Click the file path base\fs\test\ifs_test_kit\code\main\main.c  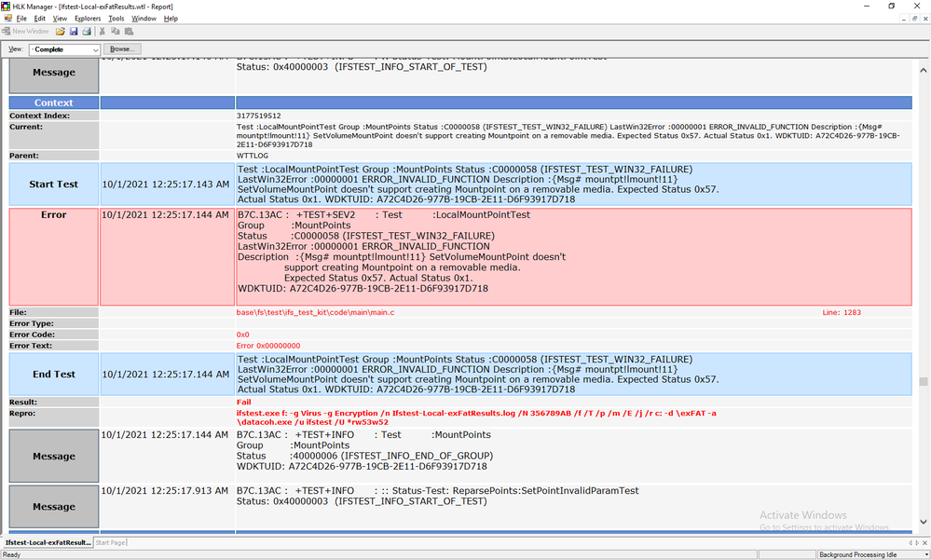[315, 312]
